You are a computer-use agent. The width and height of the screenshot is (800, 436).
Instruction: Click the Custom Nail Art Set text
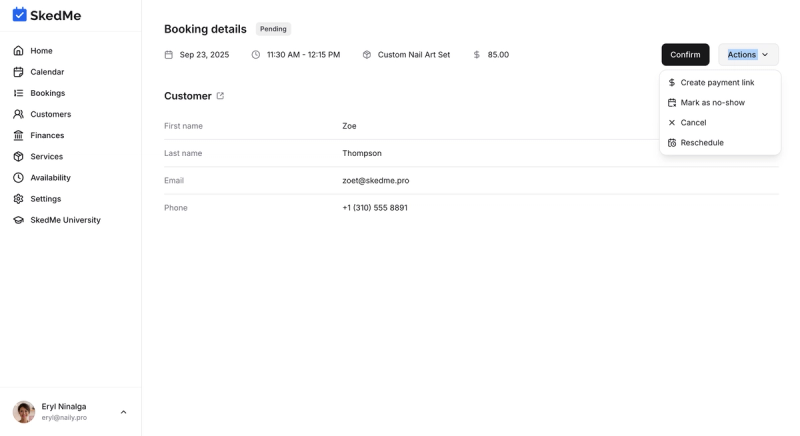[x=414, y=55]
